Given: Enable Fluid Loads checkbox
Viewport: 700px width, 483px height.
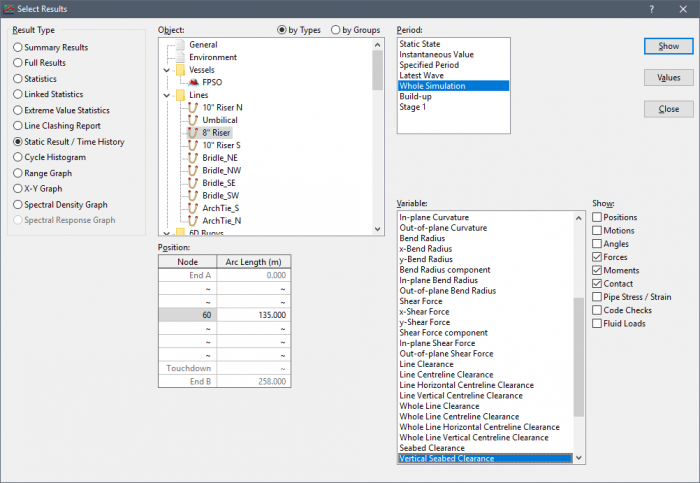Looking at the screenshot, I should [x=597, y=323].
